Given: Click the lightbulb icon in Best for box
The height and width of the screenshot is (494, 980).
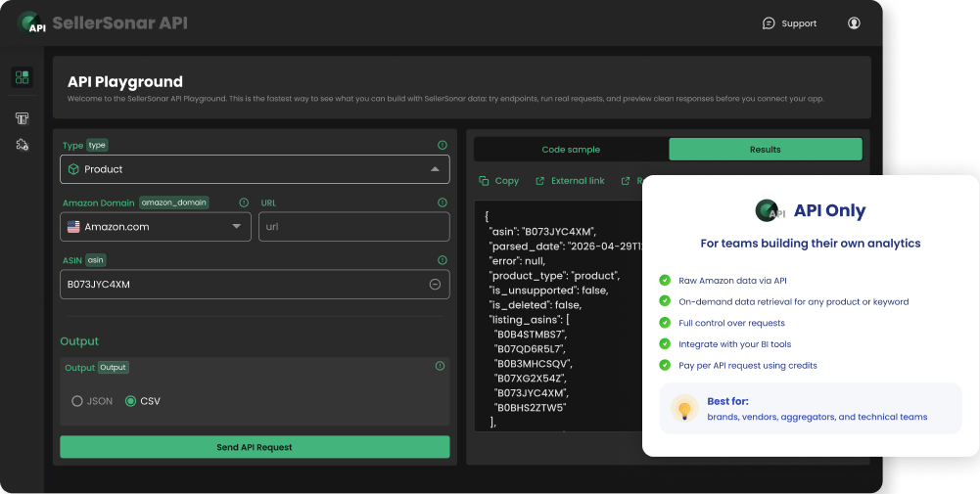Looking at the screenshot, I should (x=684, y=409).
